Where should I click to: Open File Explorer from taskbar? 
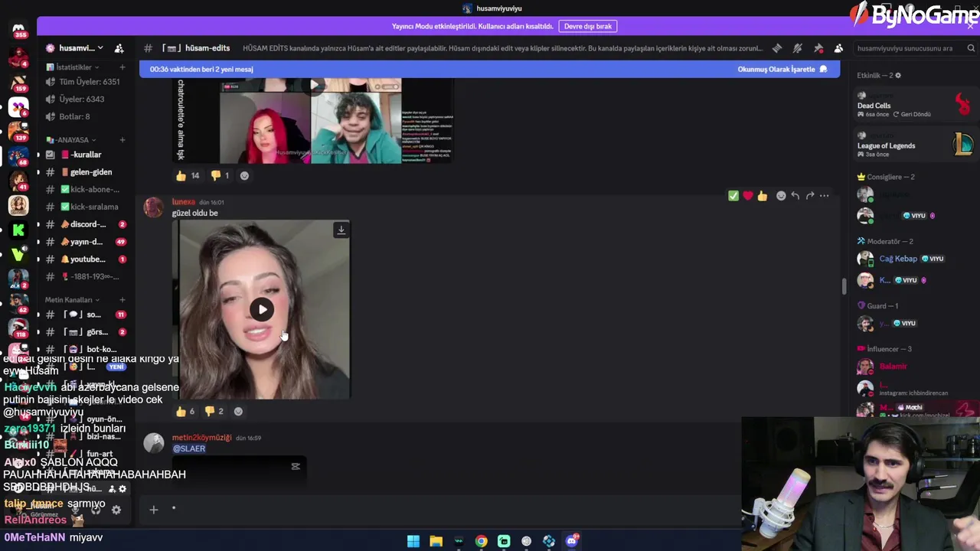[x=436, y=541]
